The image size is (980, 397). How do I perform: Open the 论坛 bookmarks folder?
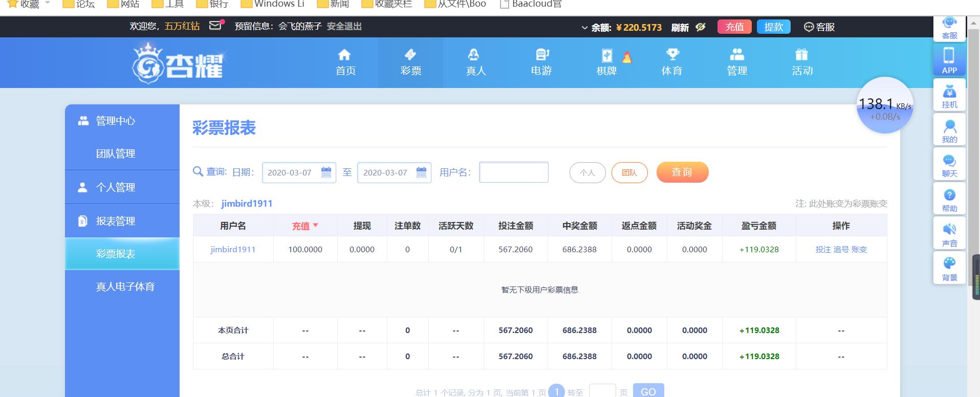tap(79, 4)
